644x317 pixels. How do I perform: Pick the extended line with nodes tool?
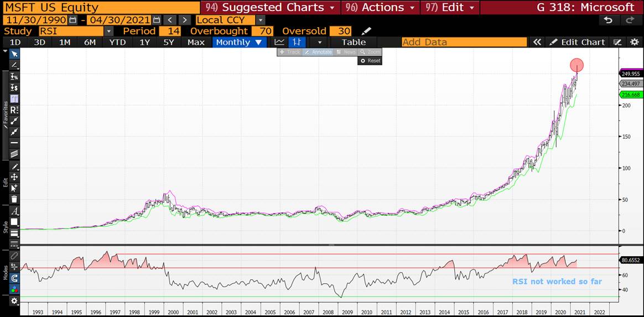coord(14,132)
